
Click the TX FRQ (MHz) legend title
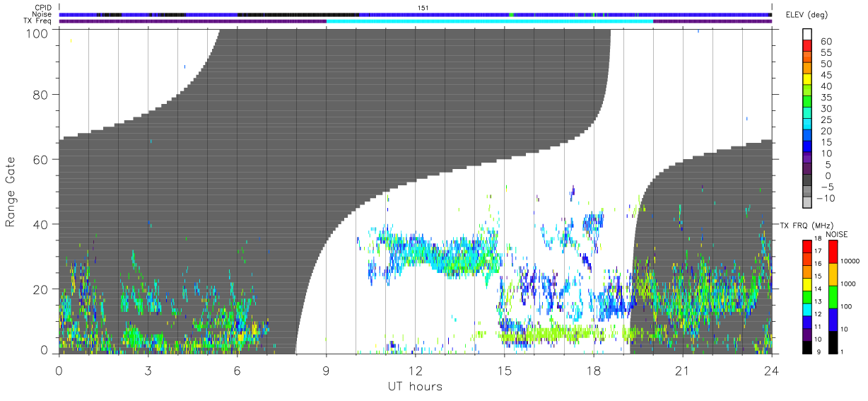[807, 225]
